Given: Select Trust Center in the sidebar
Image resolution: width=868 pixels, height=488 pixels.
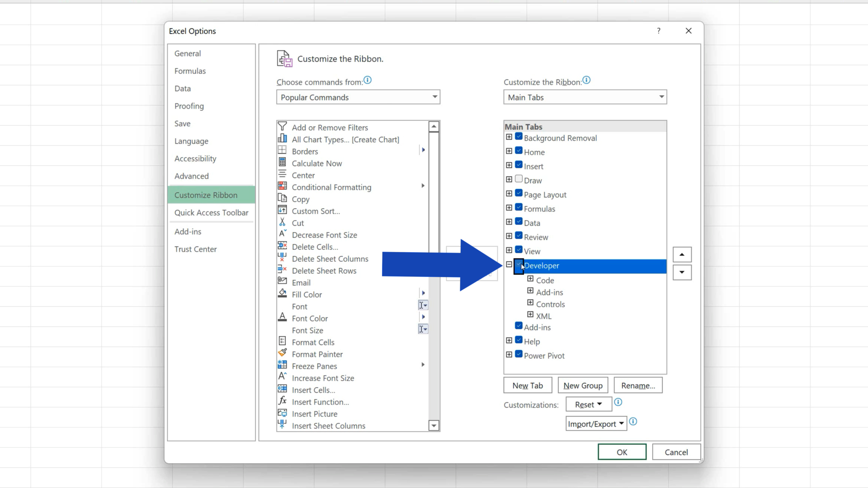Looking at the screenshot, I should click(195, 249).
